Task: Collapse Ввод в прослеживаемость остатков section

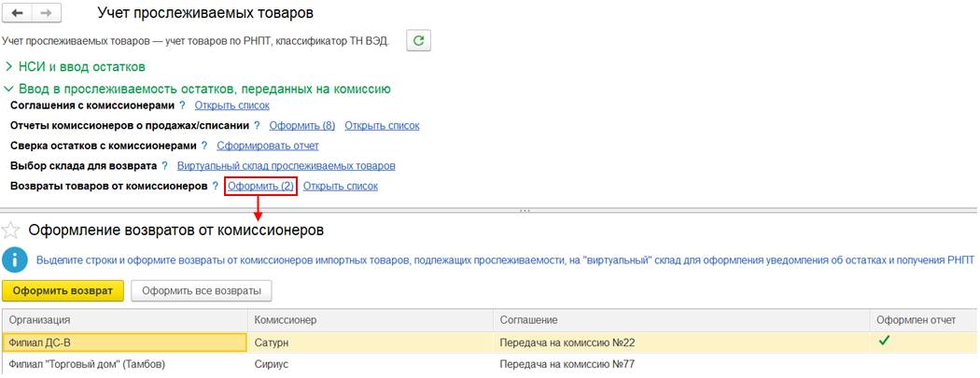Action: pos(9,89)
